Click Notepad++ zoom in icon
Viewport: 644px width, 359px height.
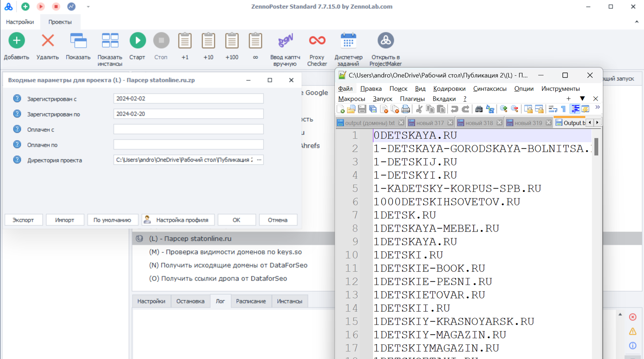(x=504, y=109)
